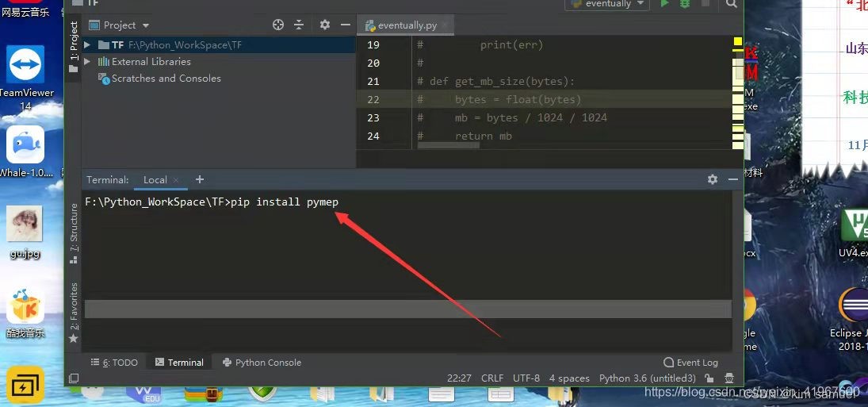The width and height of the screenshot is (868, 407).
Task: Toggle the 2: Favorites side tool window
Action: point(74,313)
